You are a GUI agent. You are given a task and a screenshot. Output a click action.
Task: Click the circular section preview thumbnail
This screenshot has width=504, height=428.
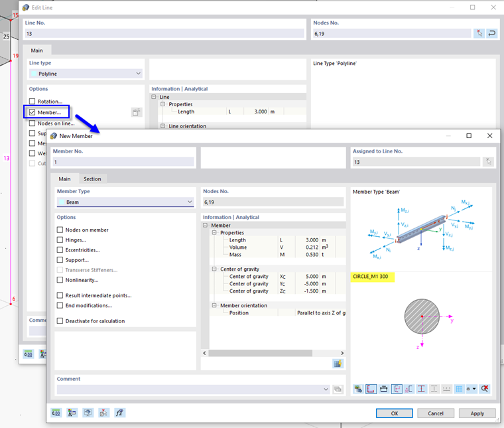(422, 317)
